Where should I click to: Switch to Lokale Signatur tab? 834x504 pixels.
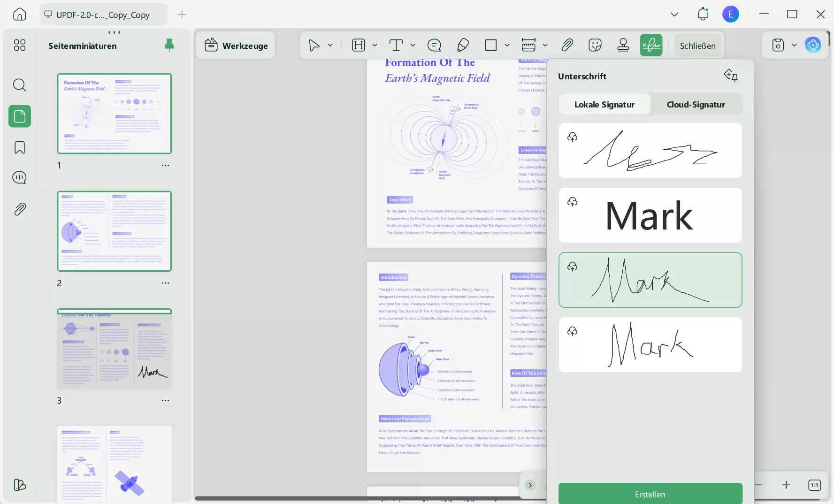tap(604, 104)
